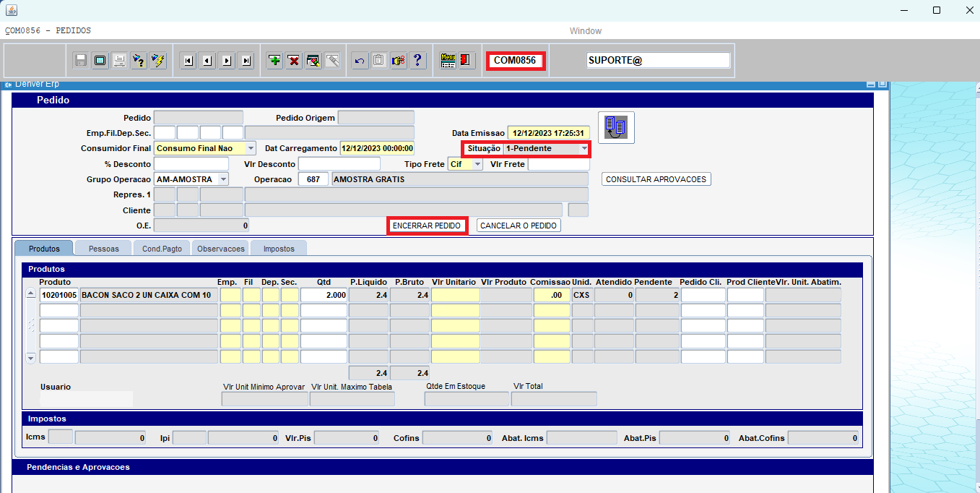The image size is (980, 493).
Task: Click the greyed-out pencil toolbar icon
Action: tap(331, 61)
